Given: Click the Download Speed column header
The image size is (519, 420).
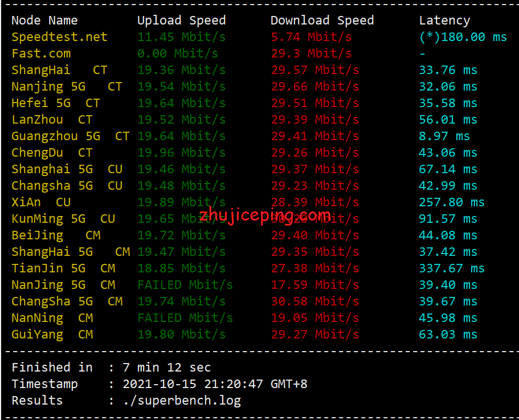Looking at the screenshot, I should pyautogui.click(x=322, y=21).
